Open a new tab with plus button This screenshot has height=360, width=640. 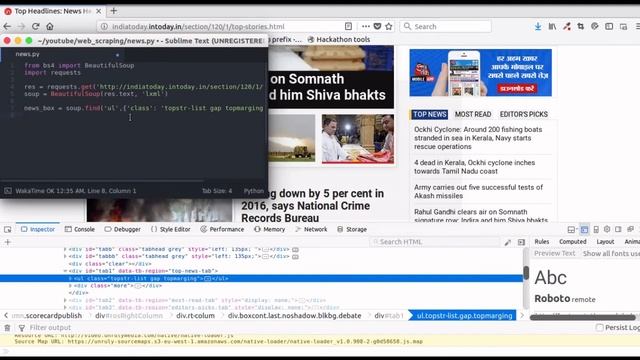pyautogui.click(x=113, y=11)
